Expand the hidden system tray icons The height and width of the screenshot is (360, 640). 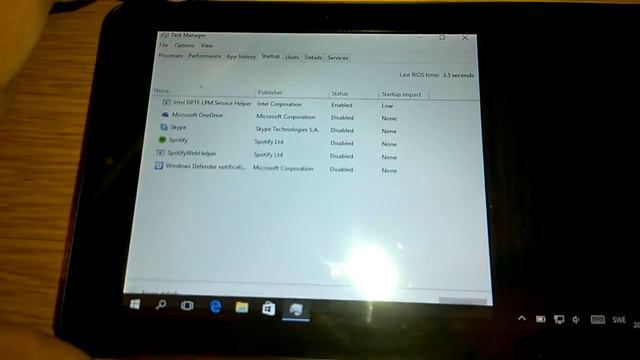522,318
